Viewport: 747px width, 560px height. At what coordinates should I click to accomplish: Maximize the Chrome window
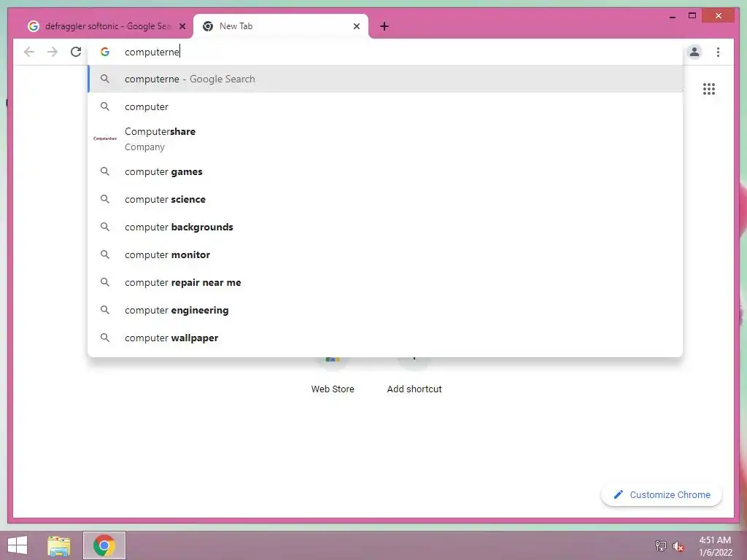(692, 16)
